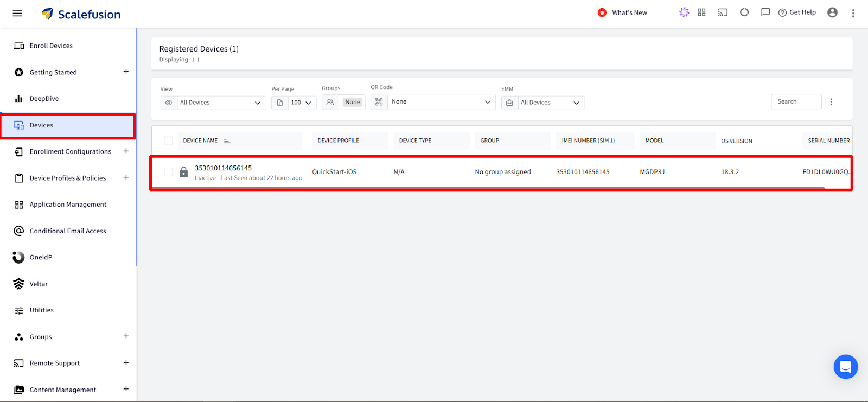The height and width of the screenshot is (402, 868).
Task: Select Devices in sidebar
Action: 68,125
